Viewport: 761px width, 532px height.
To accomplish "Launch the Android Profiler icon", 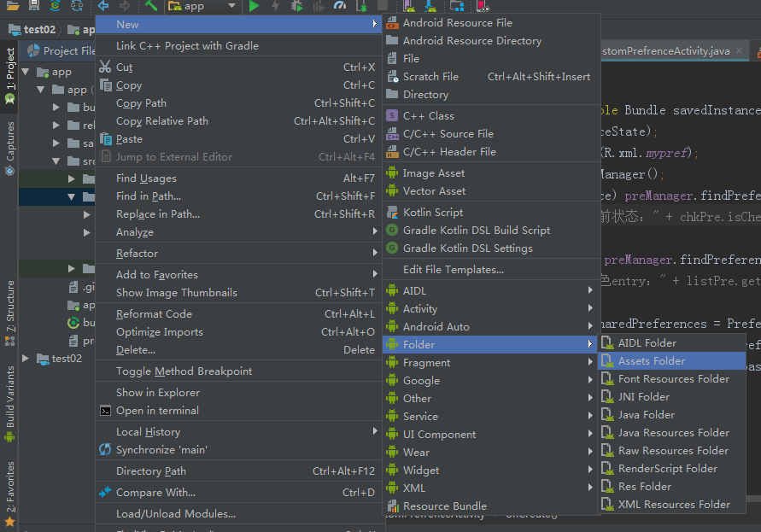I will (x=340, y=7).
